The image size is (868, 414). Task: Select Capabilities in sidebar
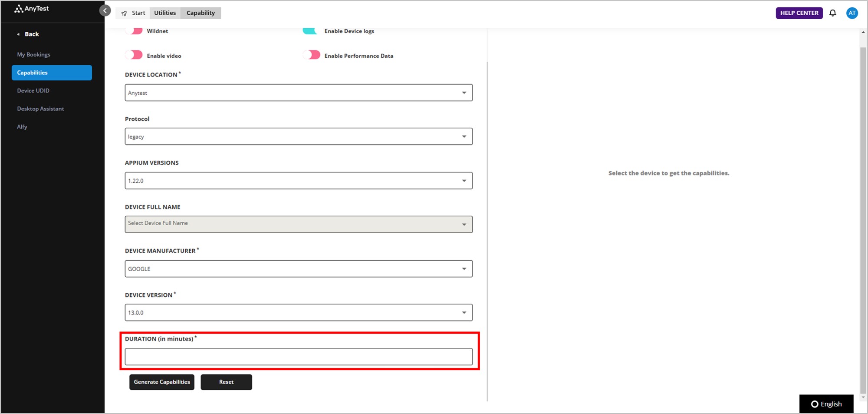pyautogui.click(x=52, y=73)
